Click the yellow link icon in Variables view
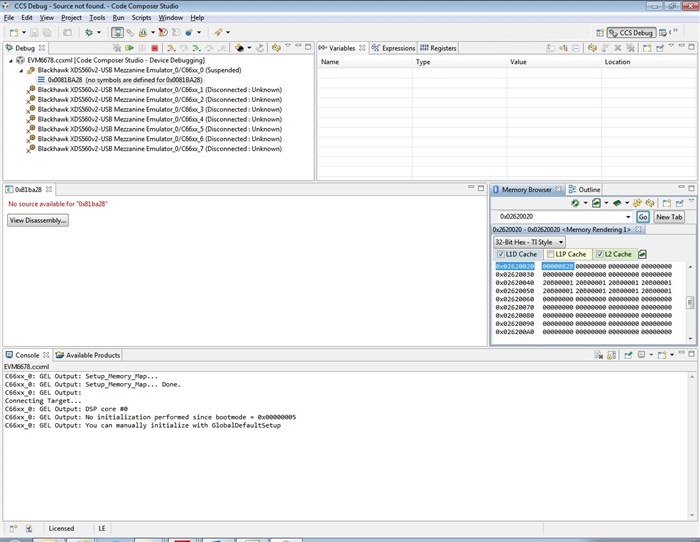The width and height of the screenshot is (700, 542). pos(592,48)
